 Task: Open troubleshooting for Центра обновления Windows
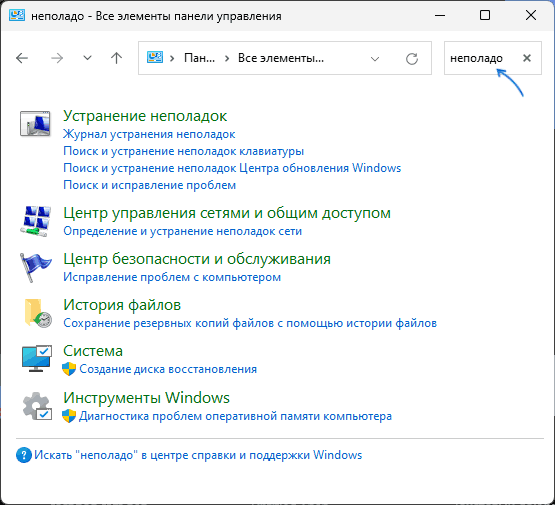coord(232,168)
